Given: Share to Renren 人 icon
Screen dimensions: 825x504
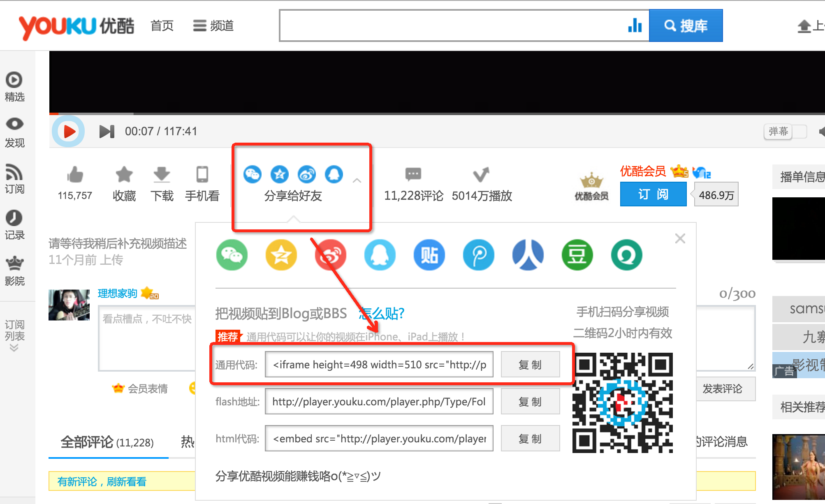Looking at the screenshot, I should pyautogui.click(x=528, y=255).
